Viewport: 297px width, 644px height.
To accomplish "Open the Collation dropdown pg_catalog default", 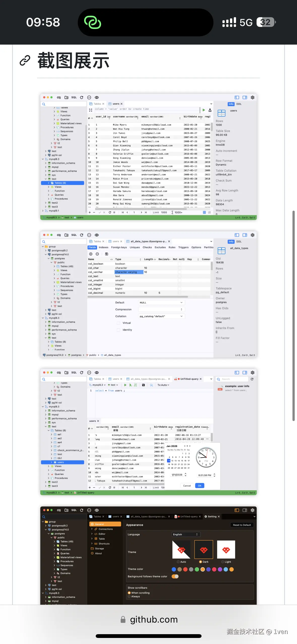I will pos(161,316).
